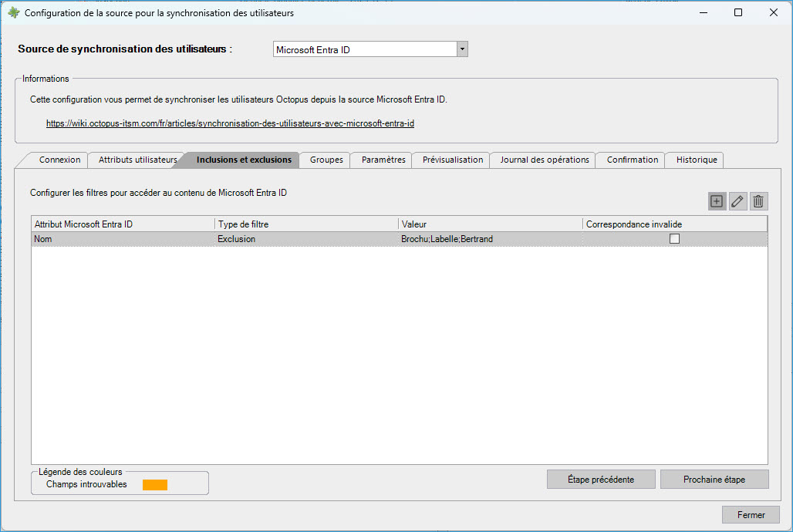This screenshot has height=532, width=793.
Task: Select the Groupes tab
Action: [326, 160]
